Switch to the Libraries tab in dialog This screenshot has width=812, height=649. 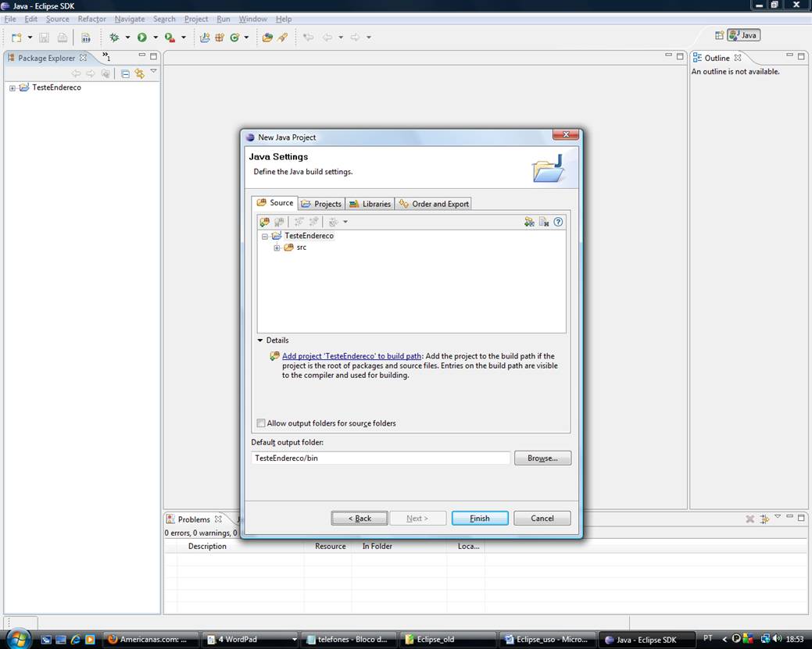click(x=370, y=204)
